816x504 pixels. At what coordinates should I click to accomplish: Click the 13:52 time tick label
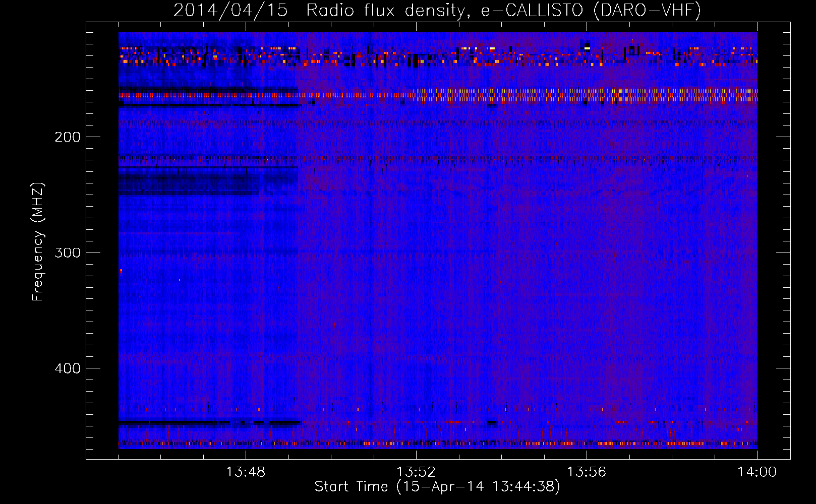coord(416,472)
